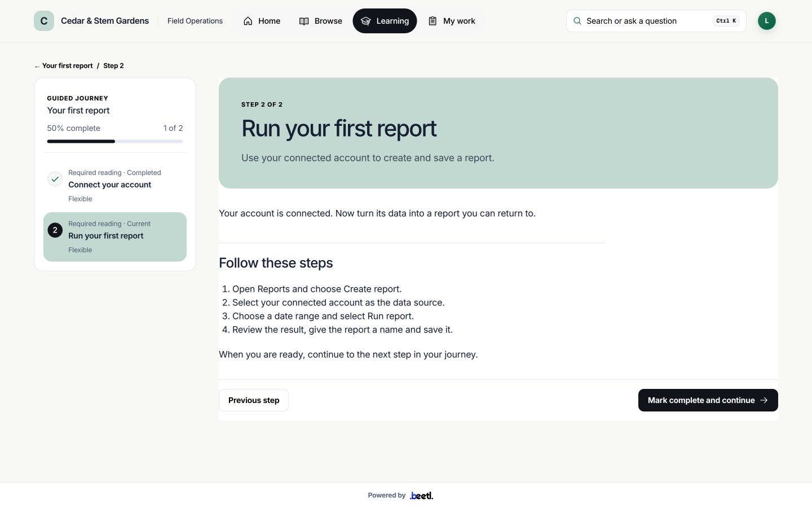812x508 pixels.
Task: Click the Powered by text
Action: coord(386,496)
